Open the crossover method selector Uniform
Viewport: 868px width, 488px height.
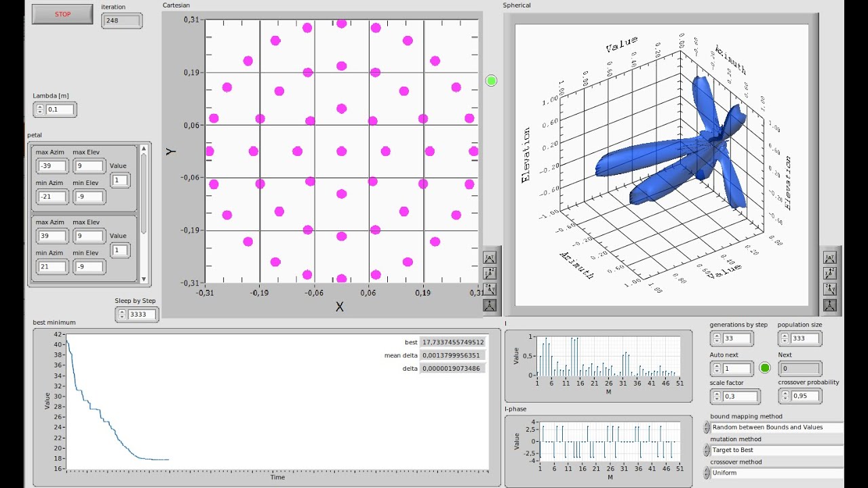pos(777,473)
